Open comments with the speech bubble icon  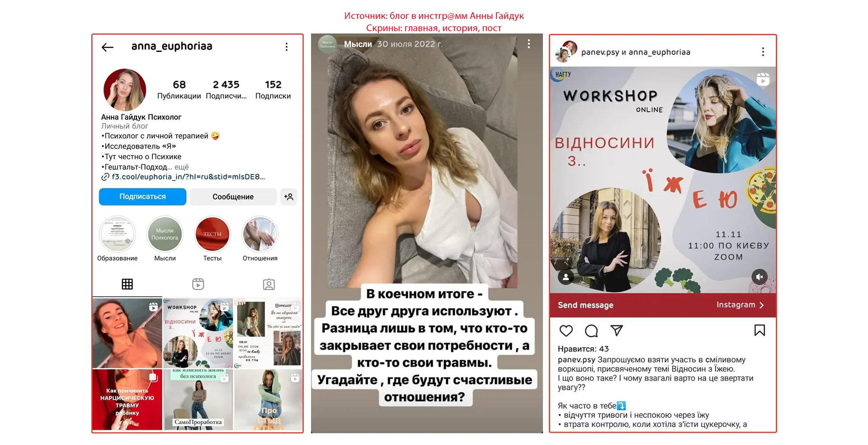point(591,331)
